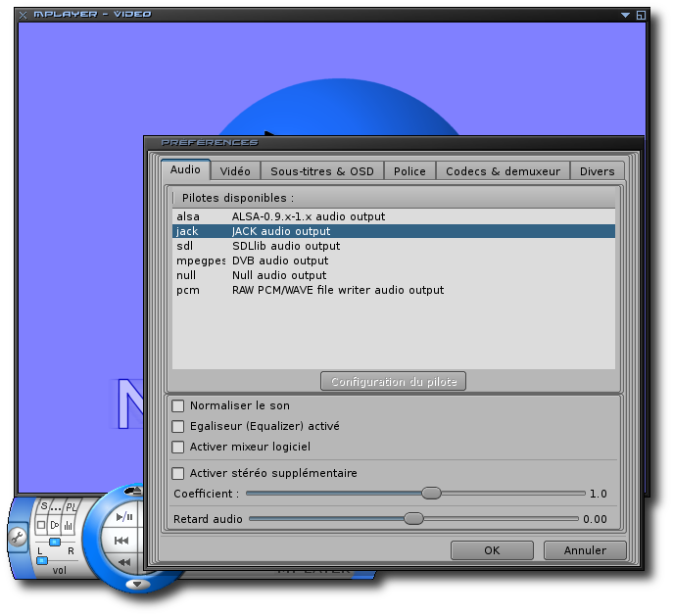The width and height of the screenshot is (673, 616).
Task: Select the alsa audio driver row
Action: click(x=394, y=216)
